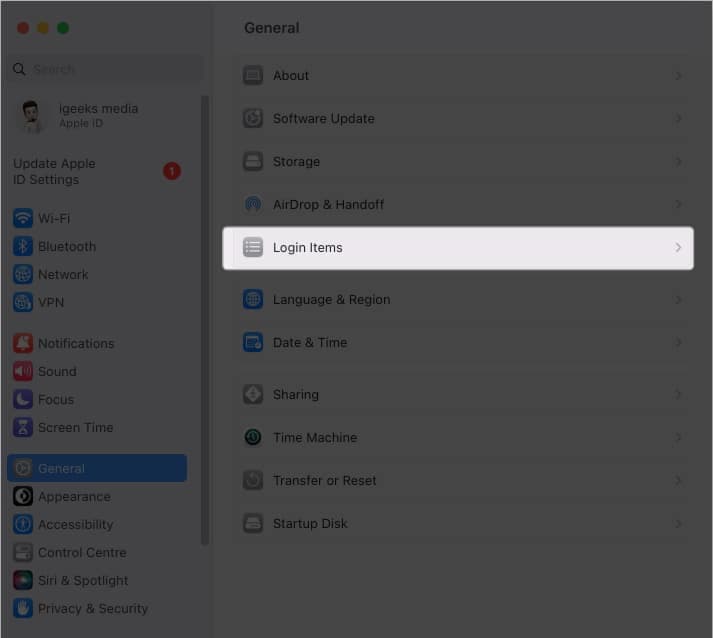Click the Software Update gear icon

[253, 118]
